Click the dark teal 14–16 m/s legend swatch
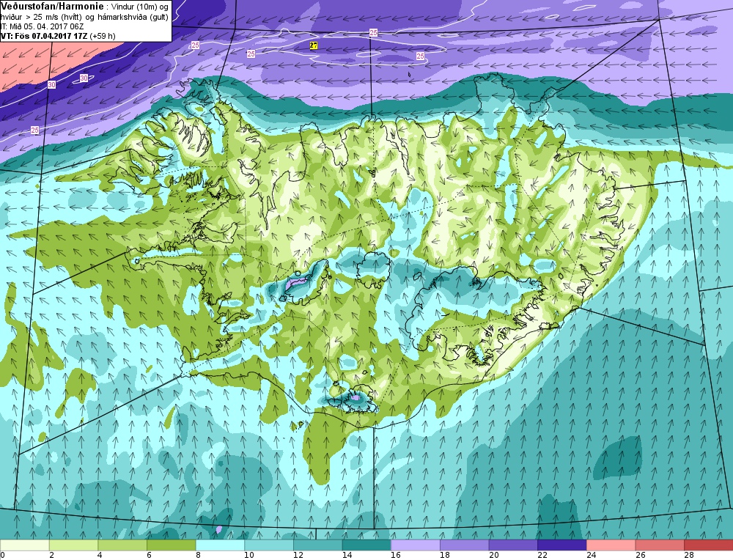The image size is (733, 560). [x=366, y=545]
